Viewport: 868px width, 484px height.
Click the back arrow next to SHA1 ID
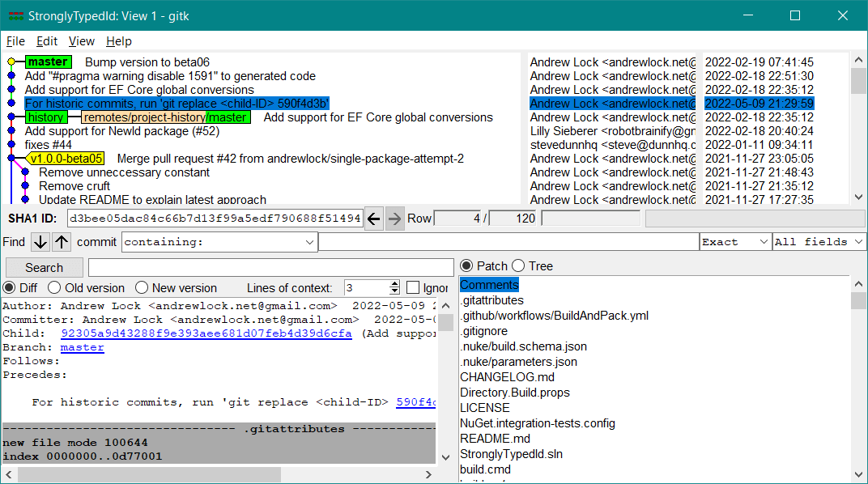[x=374, y=219]
